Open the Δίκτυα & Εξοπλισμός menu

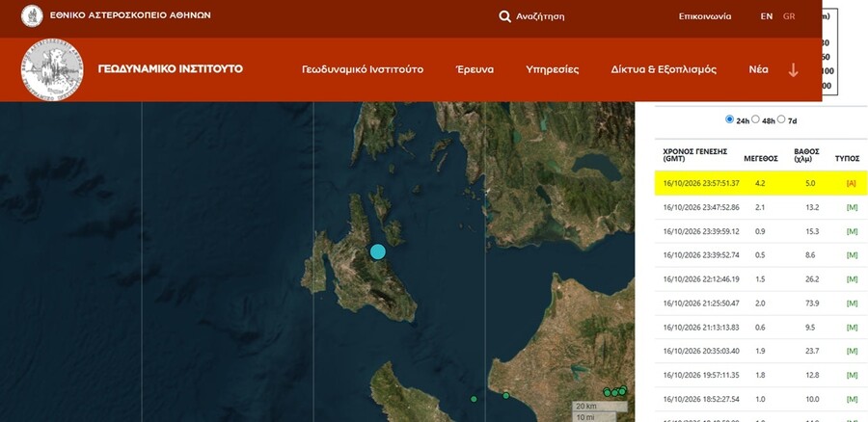click(664, 69)
